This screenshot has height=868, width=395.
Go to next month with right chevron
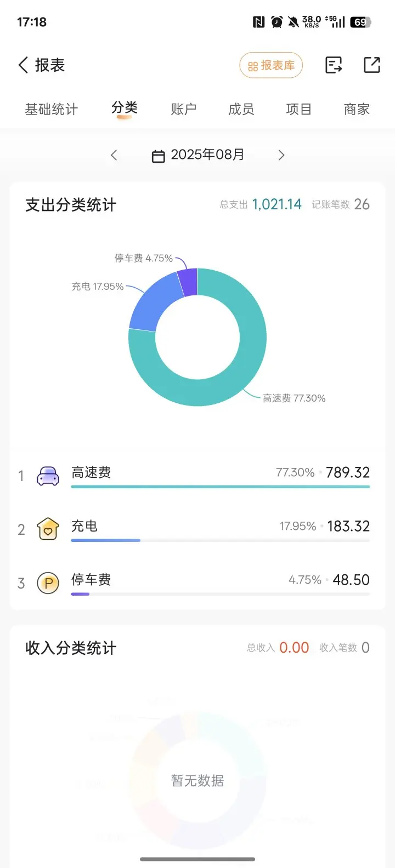point(281,155)
